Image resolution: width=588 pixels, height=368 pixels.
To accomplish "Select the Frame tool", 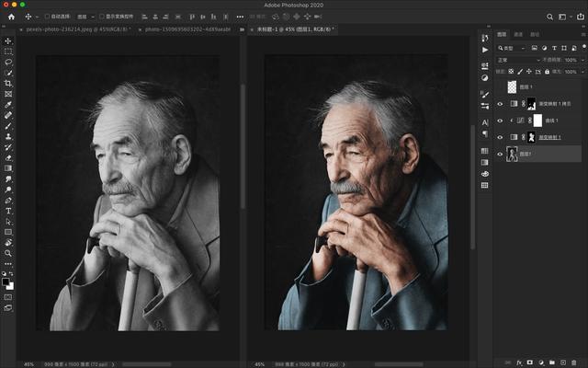I will pyautogui.click(x=8, y=94).
